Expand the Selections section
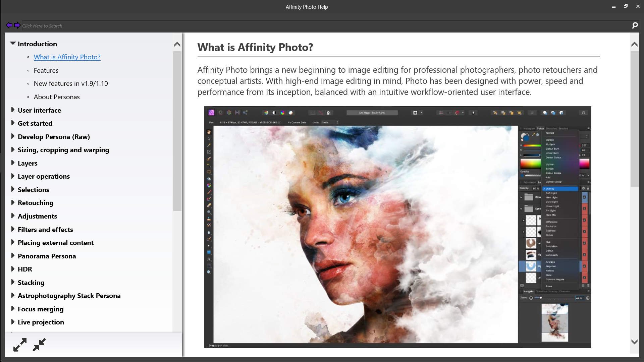The height and width of the screenshot is (362, 644). tap(13, 189)
